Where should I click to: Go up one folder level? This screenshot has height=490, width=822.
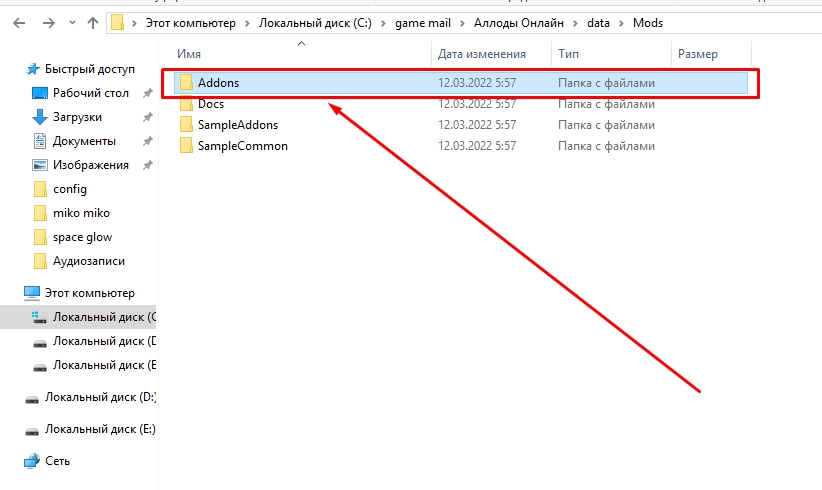[93, 22]
